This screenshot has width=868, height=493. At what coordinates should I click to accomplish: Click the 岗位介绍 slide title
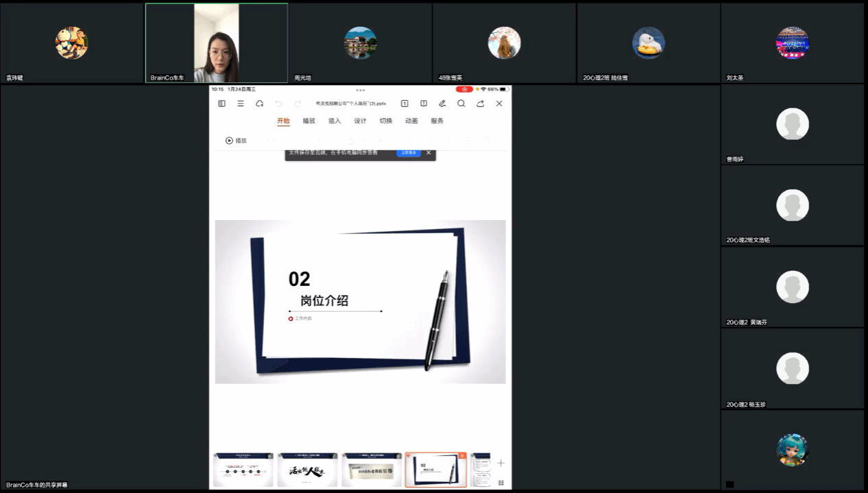[324, 300]
